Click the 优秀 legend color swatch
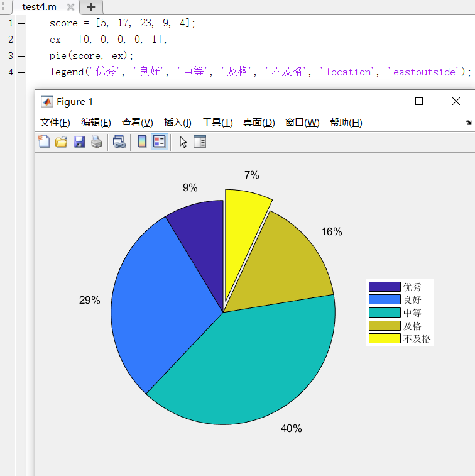475x476 pixels. click(x=385, y=287)
